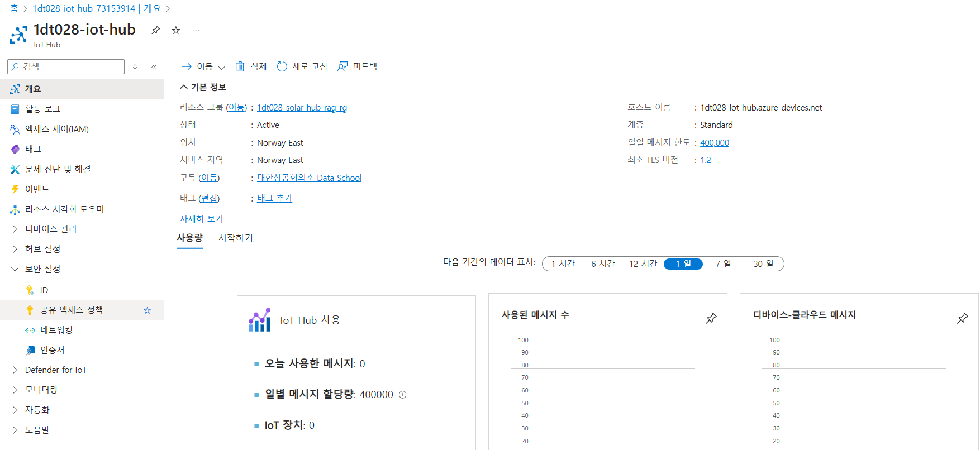Click the 오늘 사용한 메시지: 0 entry
This screenshot has width=980, height=450.
(x=315, y=363)
